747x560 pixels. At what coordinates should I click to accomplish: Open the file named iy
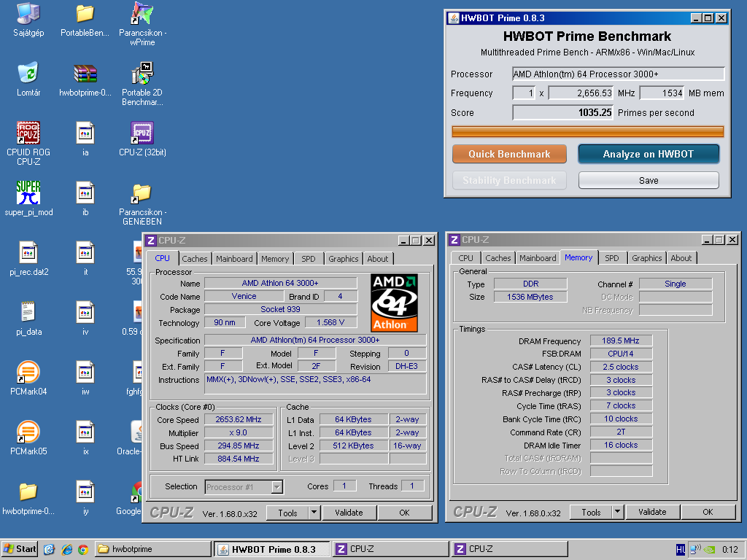[85, 497]
